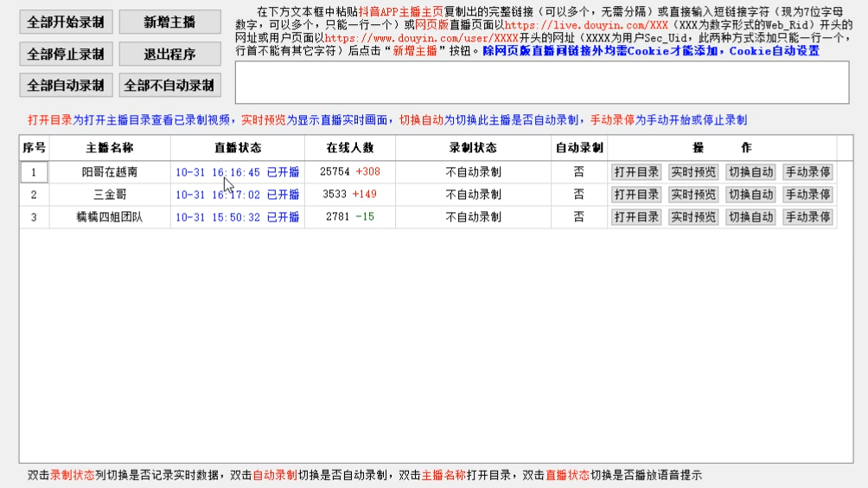Click live status 10-31 16:17:02 已开播
868x488 pixels.
pyautogui.click(x=238, y=195)
